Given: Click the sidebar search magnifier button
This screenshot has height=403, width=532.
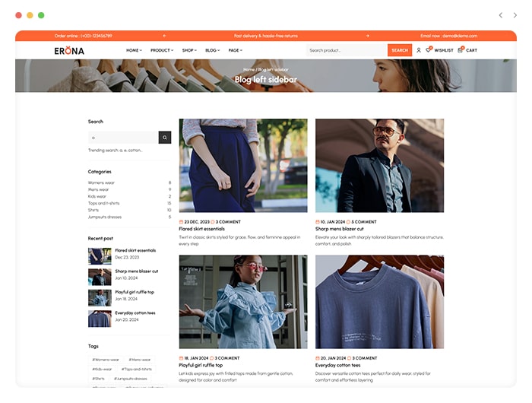Looking at the screenshot, I should 165,138.
